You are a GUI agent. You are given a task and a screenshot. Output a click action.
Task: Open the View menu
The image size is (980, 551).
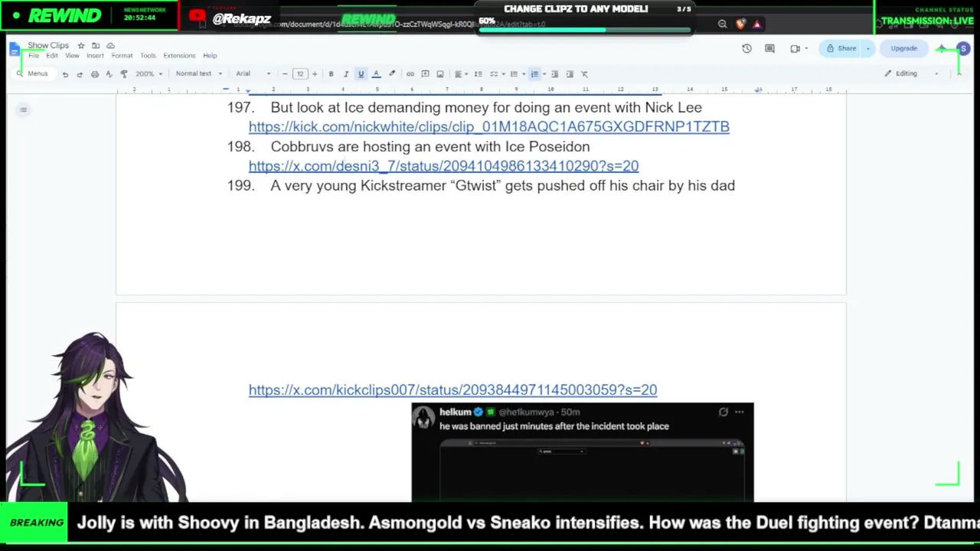pyautogui.click(x=72, y=56)
